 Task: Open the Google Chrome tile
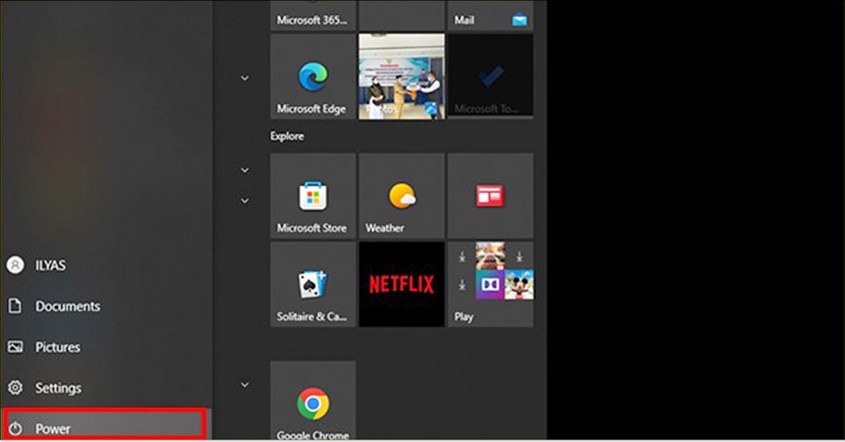tap(313, 400)
